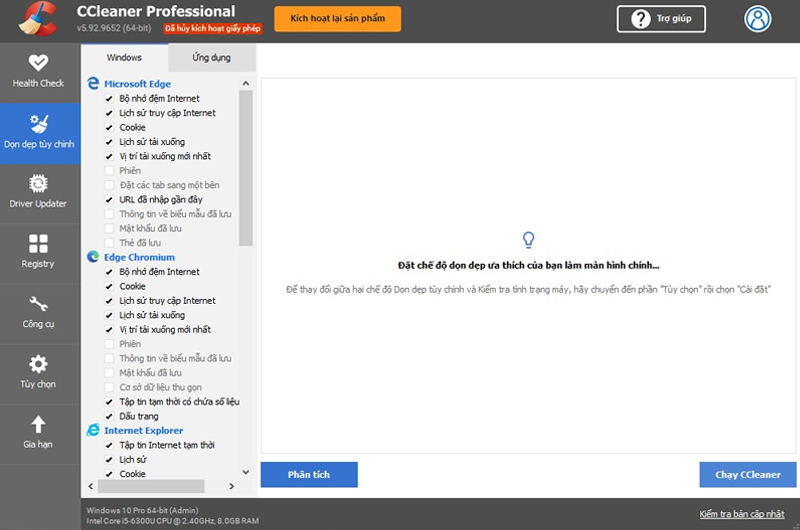
Task: Click the list scroll down arrow
Action: pos(246,472)
